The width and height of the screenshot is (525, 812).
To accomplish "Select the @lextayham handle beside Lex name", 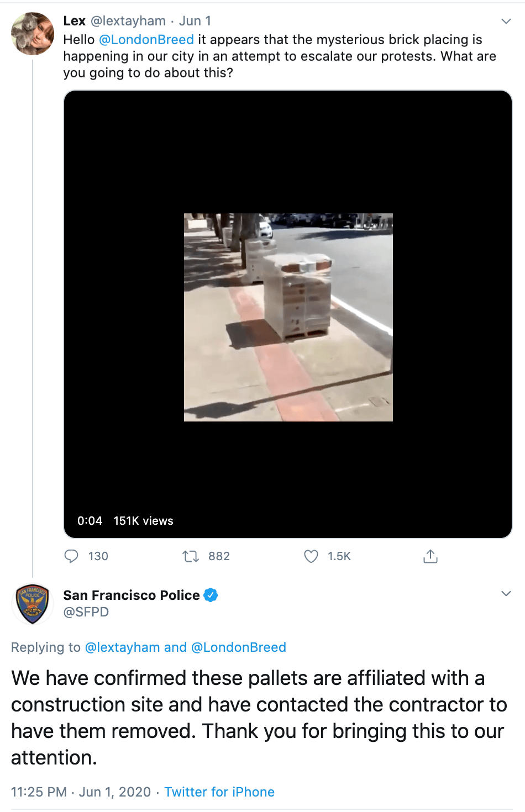I will 128,21.
